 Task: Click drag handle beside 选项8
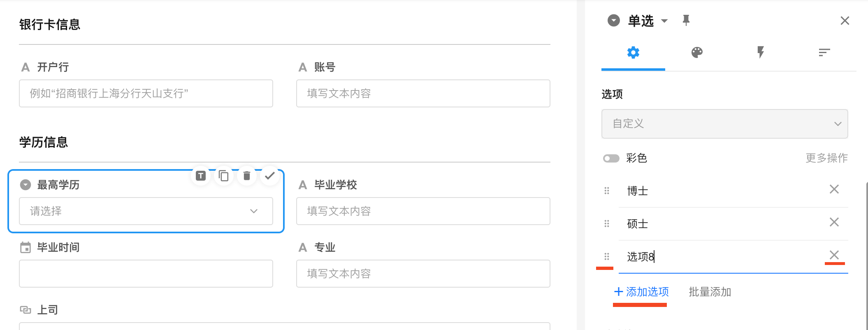click(607, 257)
